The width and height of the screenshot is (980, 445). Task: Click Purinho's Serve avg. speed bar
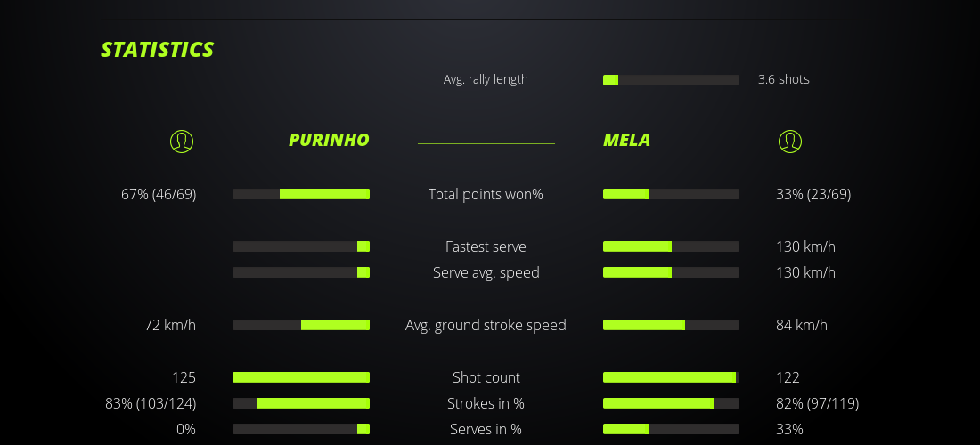[x=301, y=272]
